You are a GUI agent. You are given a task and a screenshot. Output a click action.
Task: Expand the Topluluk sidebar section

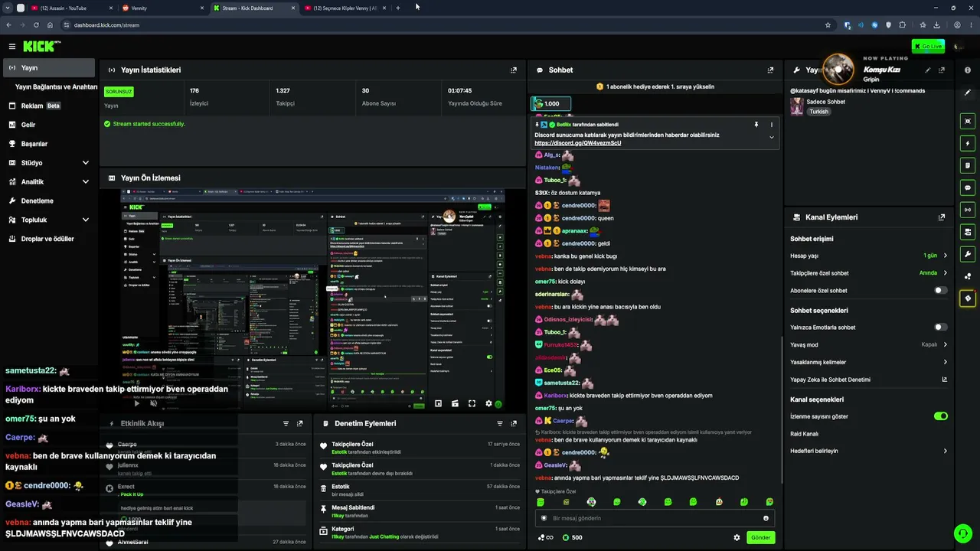point(85,220)
